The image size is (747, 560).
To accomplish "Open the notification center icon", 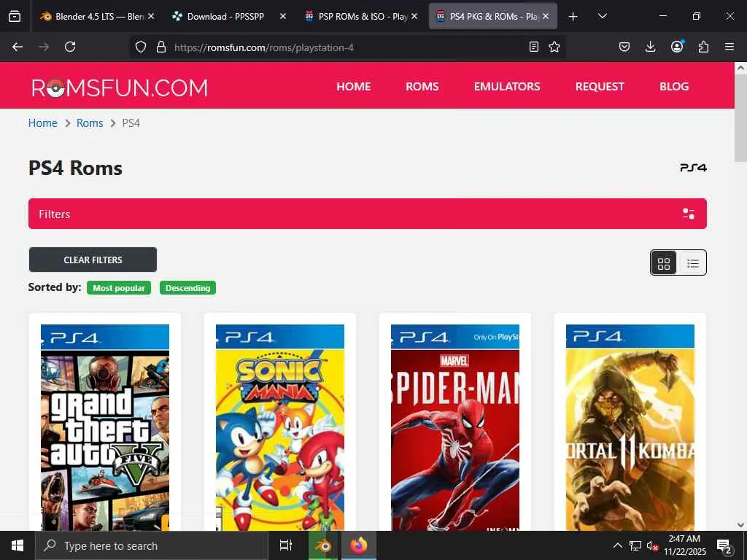I will (x=724, y=546).
